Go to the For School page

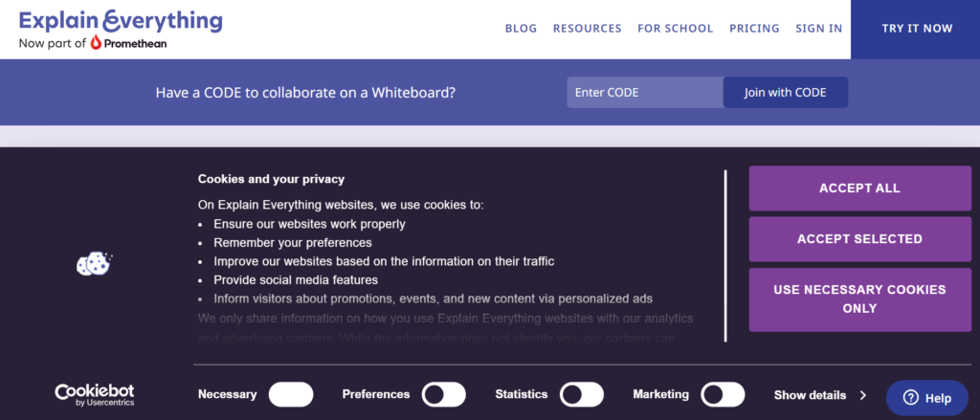pyautogui.click(x=675, y=29)
